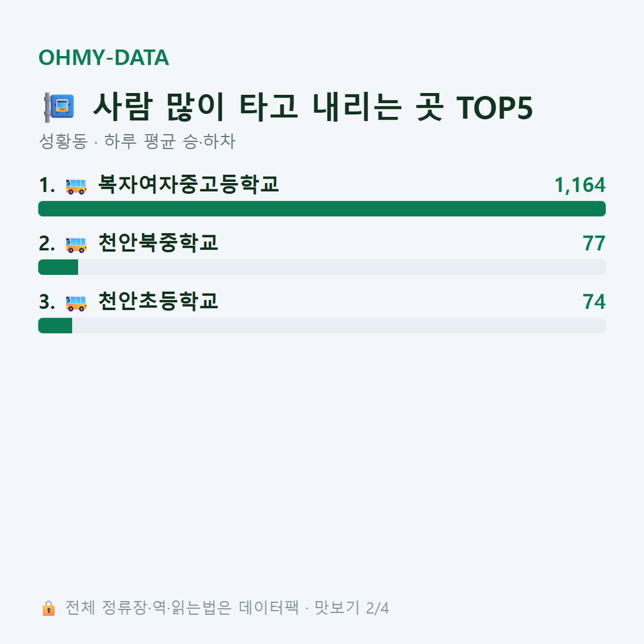Click the 77 ridership value
Viewport: 644px width, 644px height.
(594, 243)
